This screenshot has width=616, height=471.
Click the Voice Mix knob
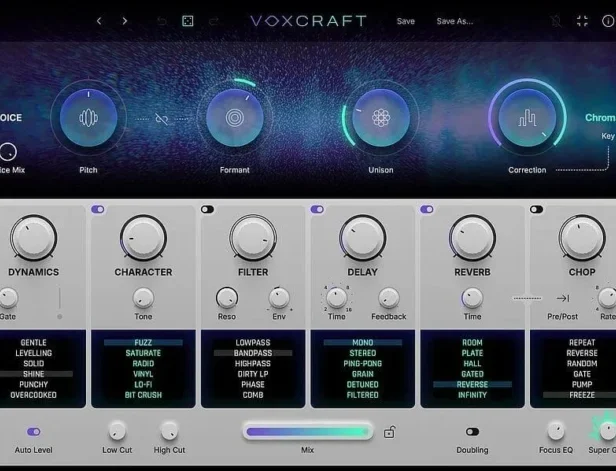click(8, 152)
